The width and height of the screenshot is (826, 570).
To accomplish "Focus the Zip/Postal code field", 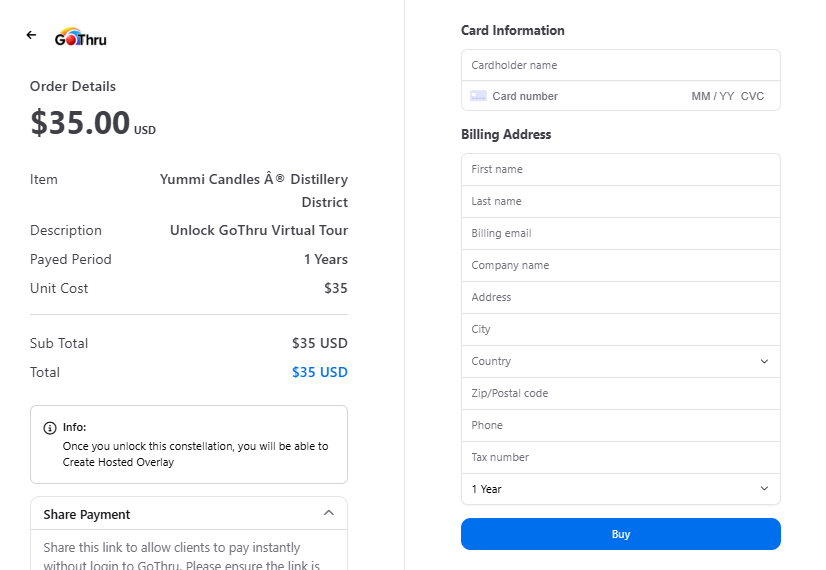I will (x=620, y=393).
